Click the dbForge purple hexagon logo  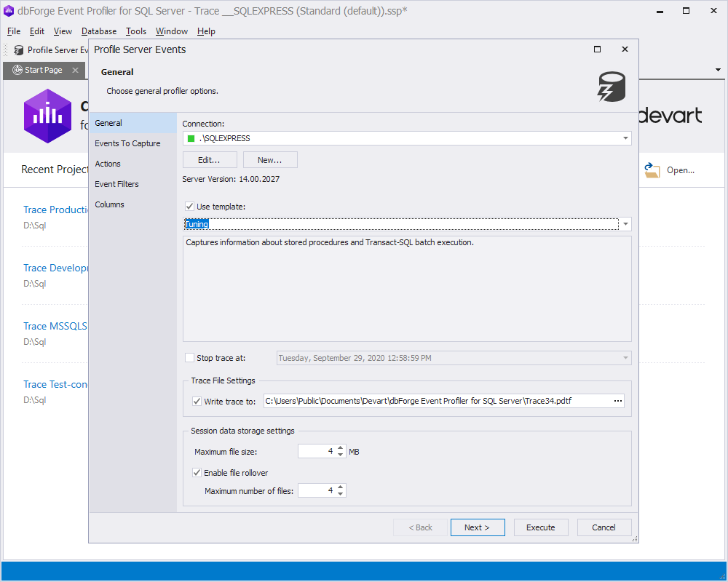pos(48,116)
